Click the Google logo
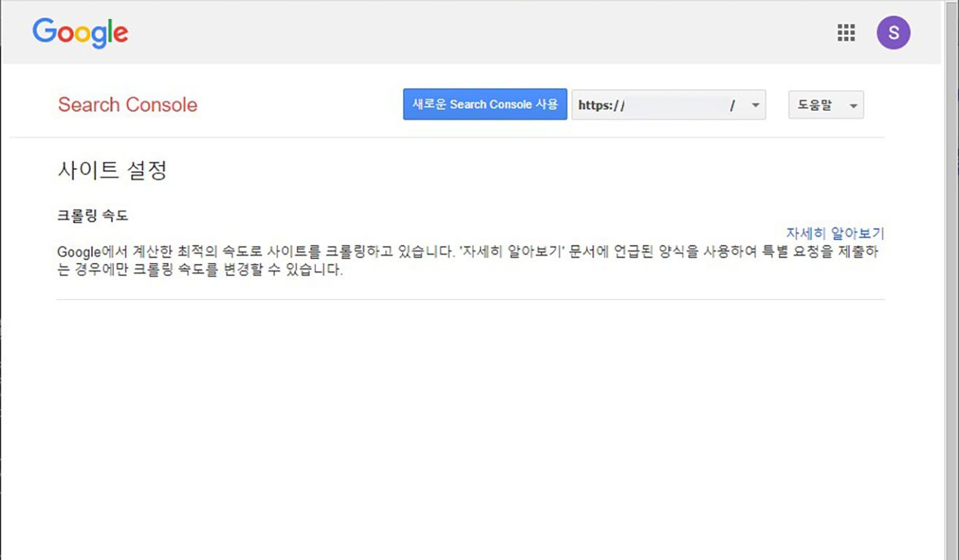The width and height of the screenshot is (959, 560). (80, 34)
